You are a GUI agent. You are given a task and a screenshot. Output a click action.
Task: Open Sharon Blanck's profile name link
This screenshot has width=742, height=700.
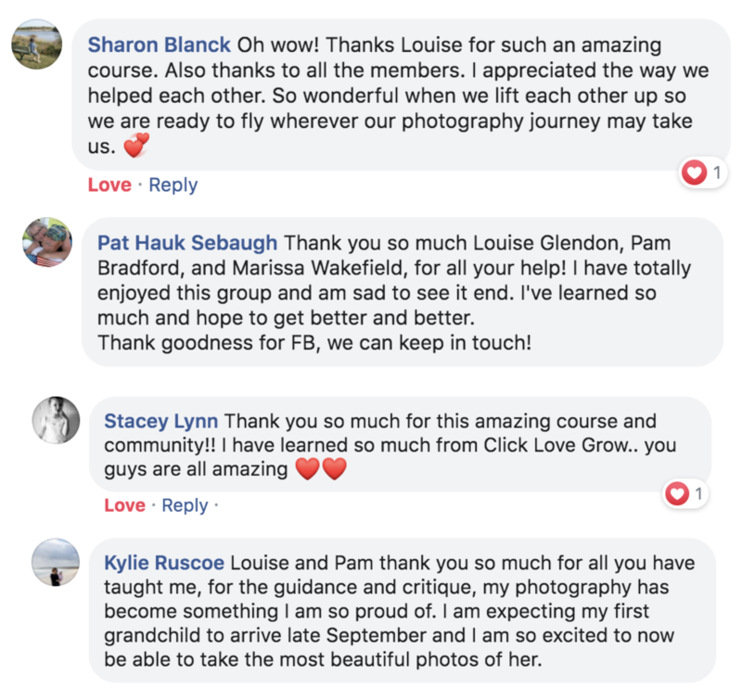160,44
